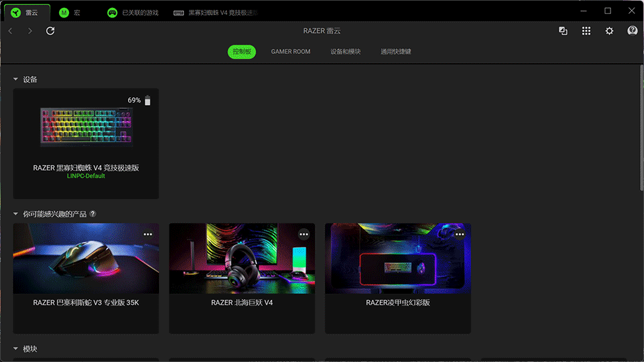Open the 雷云 Synapse tab
This screenshot has width=644, height=362.
pyautogui.click(x=27, y=12)
